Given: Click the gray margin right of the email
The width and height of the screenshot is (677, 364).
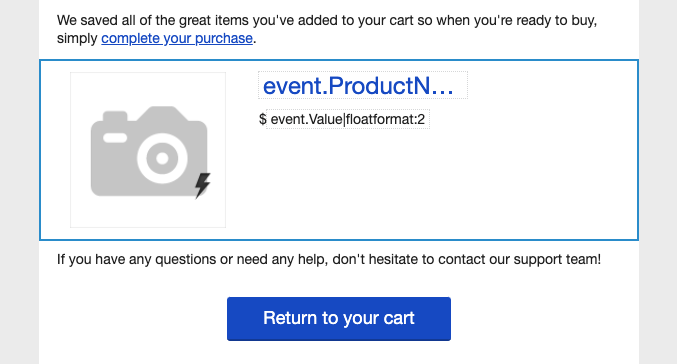Looking at the screenshot, I should coord(658,182).
